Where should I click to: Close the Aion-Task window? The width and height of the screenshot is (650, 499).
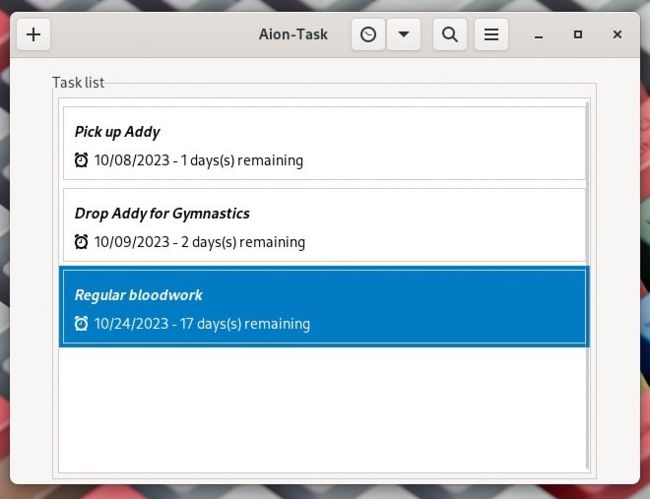pyautogui.click(x=617, y=35)
